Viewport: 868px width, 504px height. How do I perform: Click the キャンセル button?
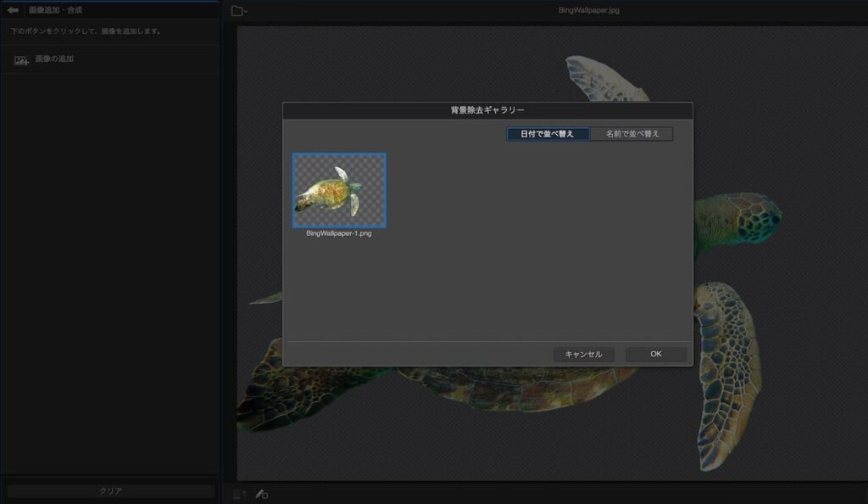(x=583, y=354)
